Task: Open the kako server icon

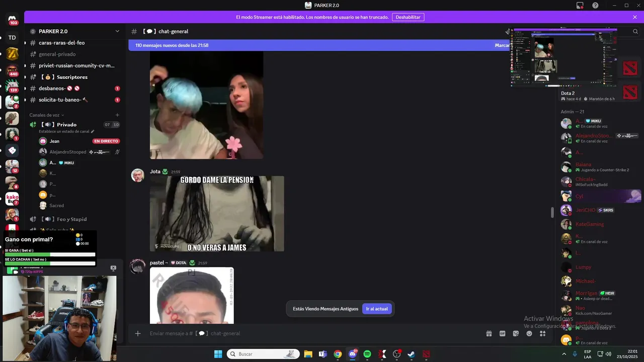Action: pos(12,199)
